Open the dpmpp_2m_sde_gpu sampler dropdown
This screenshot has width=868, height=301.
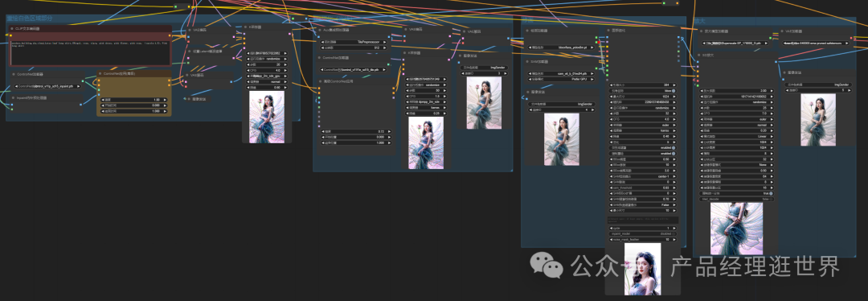[x=267, y=76]
